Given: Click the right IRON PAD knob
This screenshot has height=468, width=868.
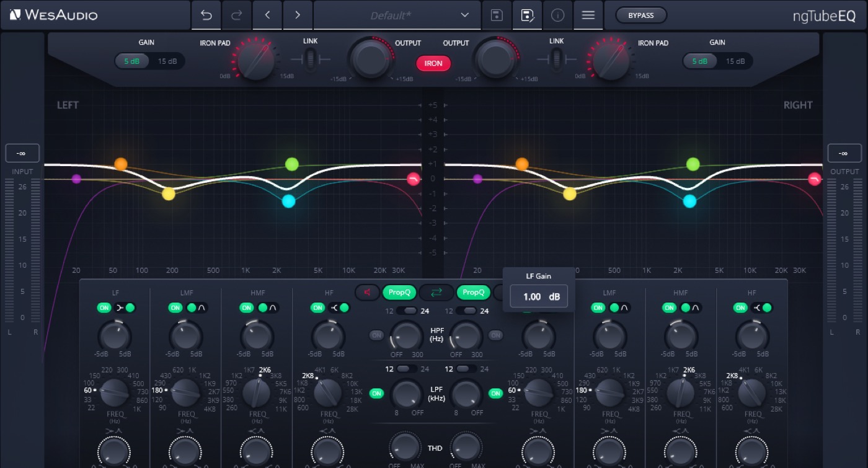Looking at the screenshot, I should click(x=613, y=61).
